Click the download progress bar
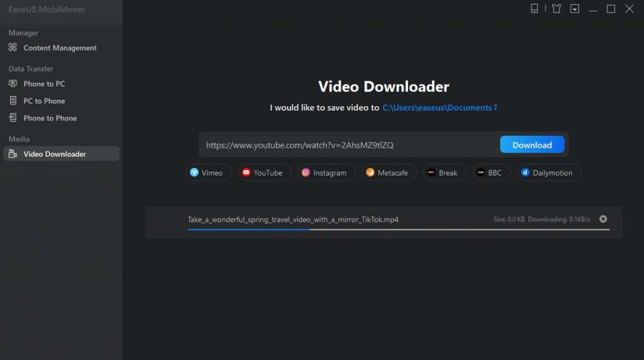 (x=398, y=229)
